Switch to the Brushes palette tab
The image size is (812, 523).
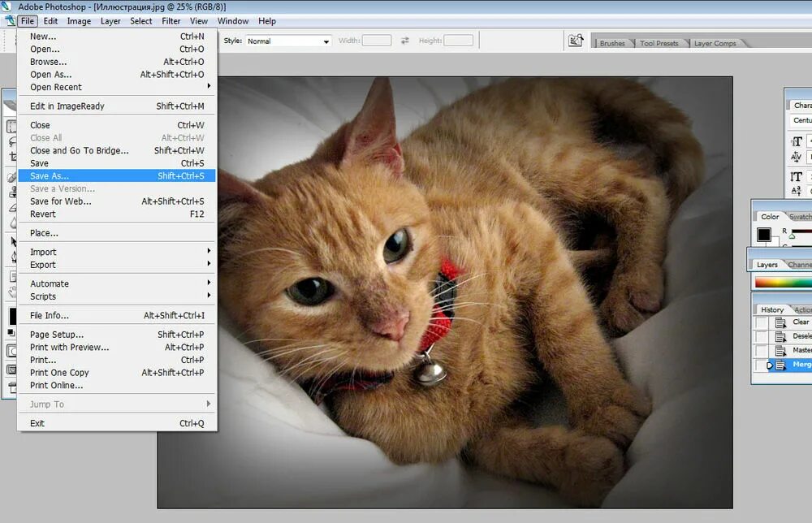612,44
